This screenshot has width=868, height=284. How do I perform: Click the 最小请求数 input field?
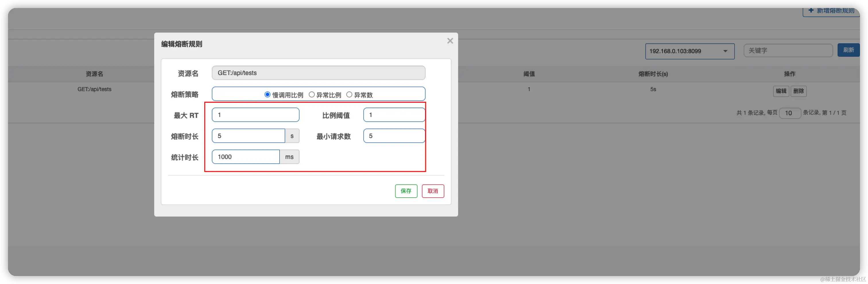(394, 136)
